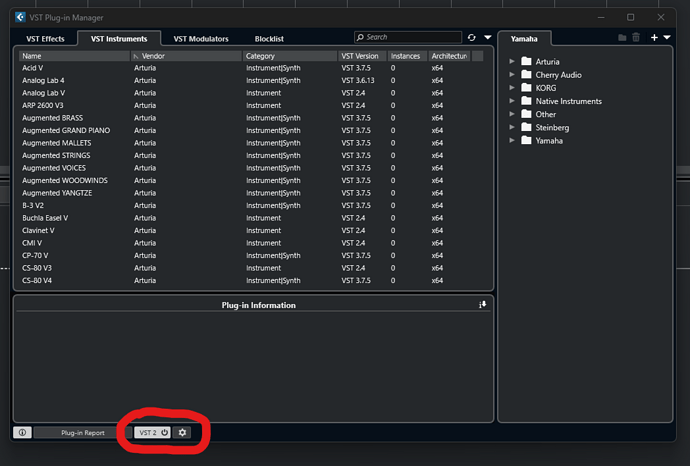This screenshot has height=466, width=690.
Task: Select Yamaha folder label in tree
Action: pyautogui.click(x=549, y=141)
